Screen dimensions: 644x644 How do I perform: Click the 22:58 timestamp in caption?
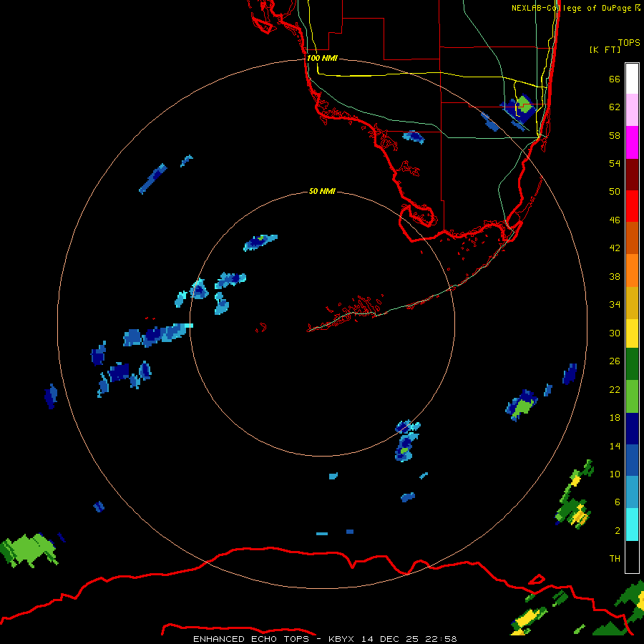[441, 639]
